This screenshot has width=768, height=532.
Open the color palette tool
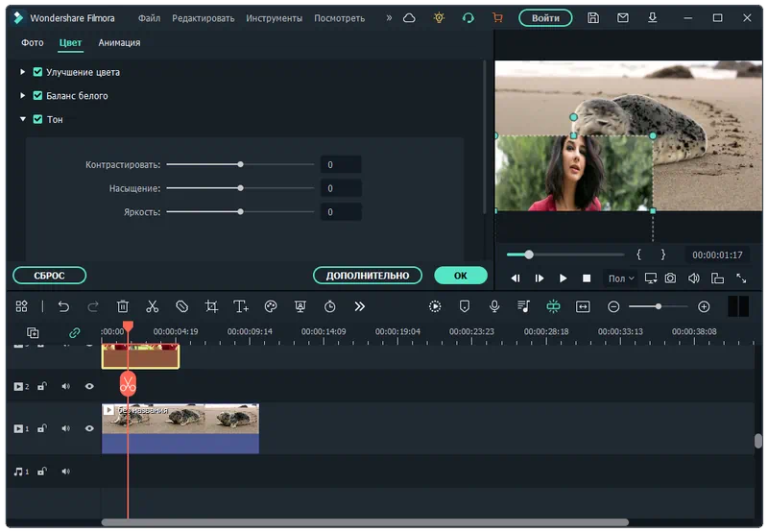tap(271, 306)
